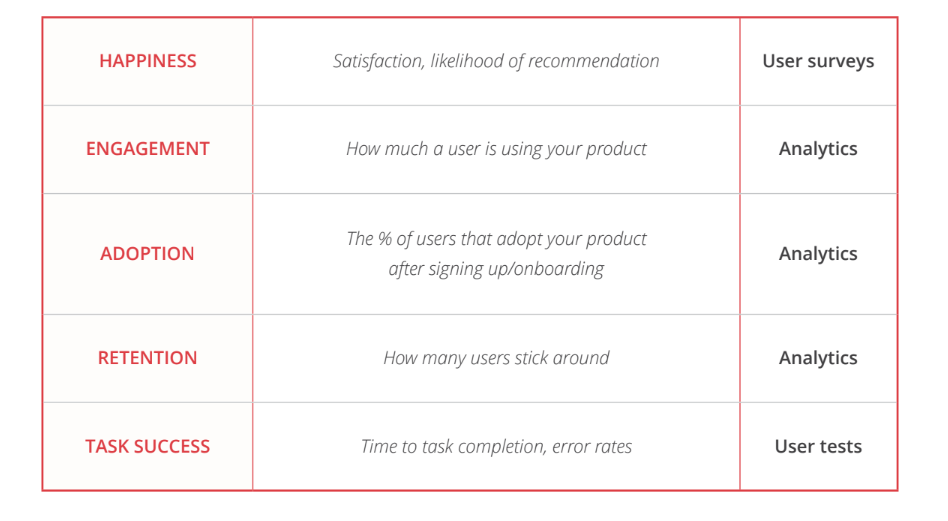Click the TASK SUCCESS label

point(148,447)
